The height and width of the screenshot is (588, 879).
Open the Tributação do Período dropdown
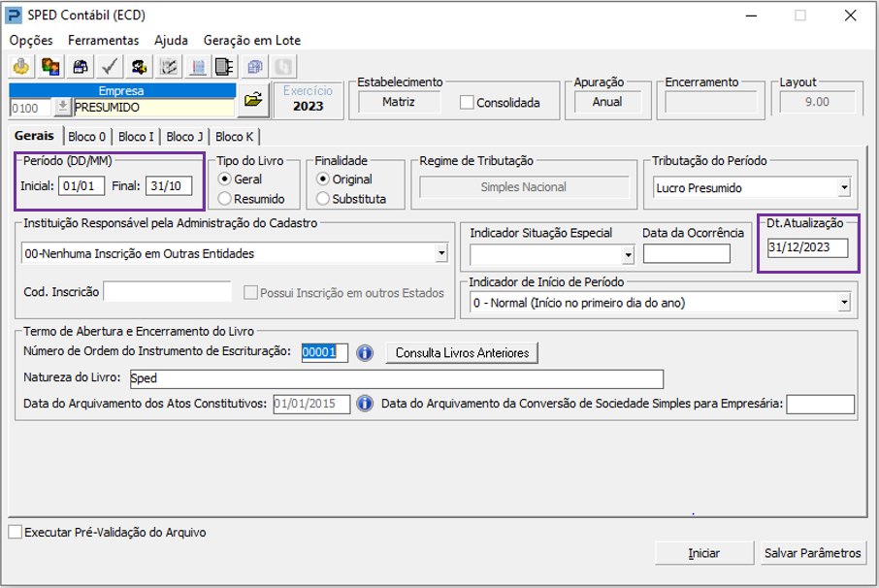click(844, 188)
